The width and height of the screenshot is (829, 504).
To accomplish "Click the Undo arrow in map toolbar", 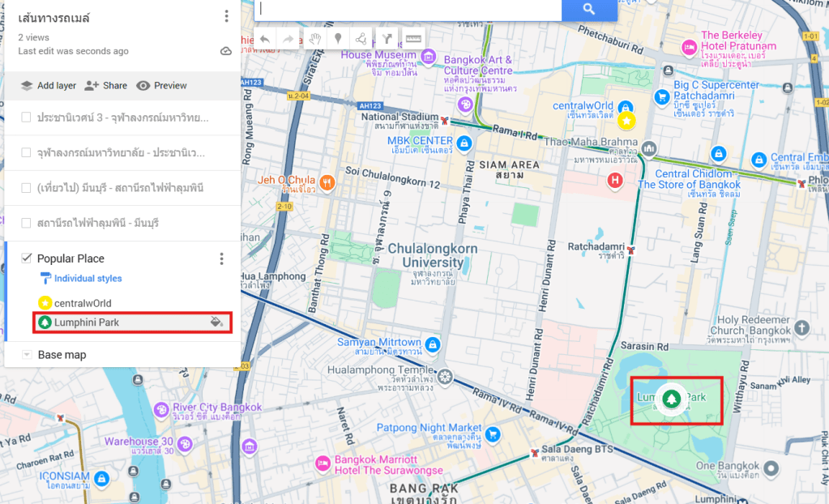I will [265, 38].
